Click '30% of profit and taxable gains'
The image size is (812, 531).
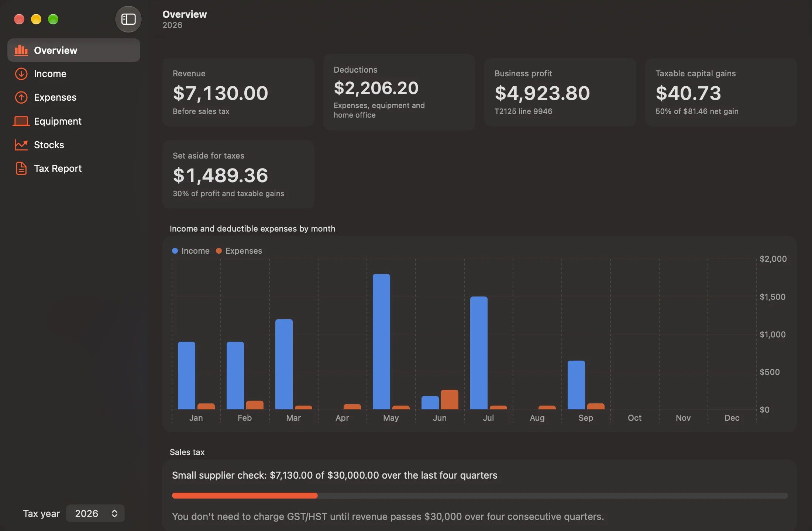228,194
